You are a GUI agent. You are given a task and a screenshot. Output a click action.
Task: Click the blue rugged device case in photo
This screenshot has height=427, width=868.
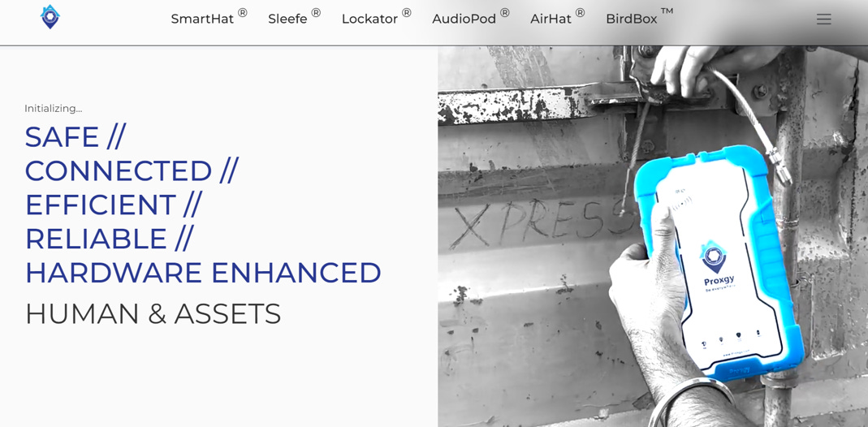(x=719, y=263)
